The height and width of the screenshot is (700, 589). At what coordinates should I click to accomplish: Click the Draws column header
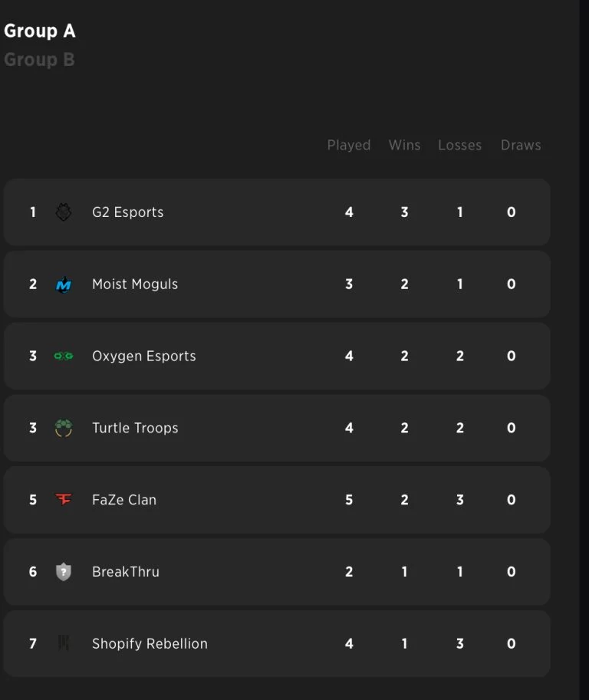pos(521,145)
